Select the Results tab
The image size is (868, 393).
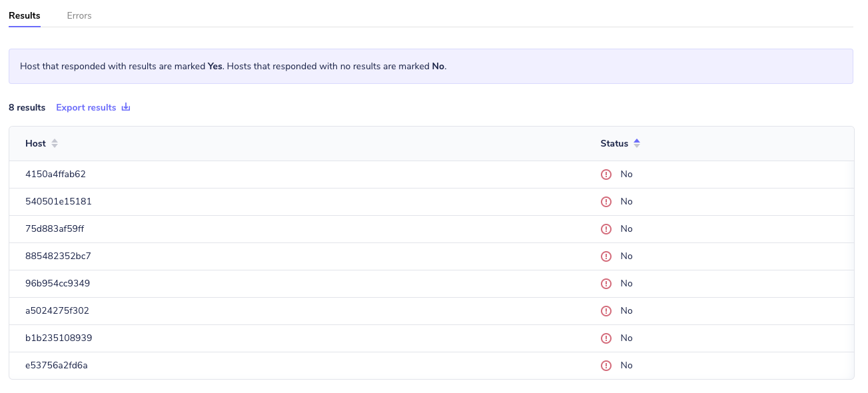[24, 15]
